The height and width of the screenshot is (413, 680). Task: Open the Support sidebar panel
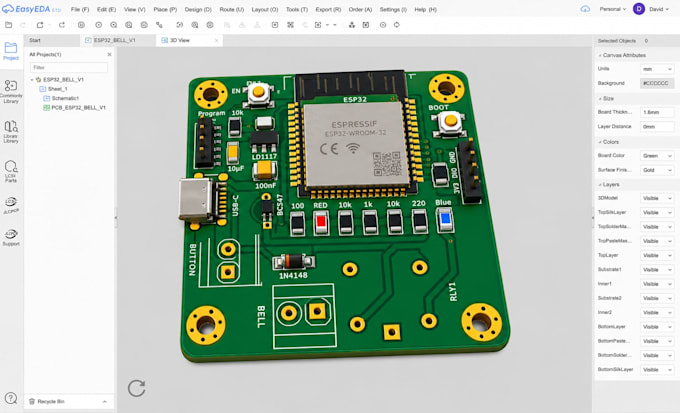tap(11, 238)
